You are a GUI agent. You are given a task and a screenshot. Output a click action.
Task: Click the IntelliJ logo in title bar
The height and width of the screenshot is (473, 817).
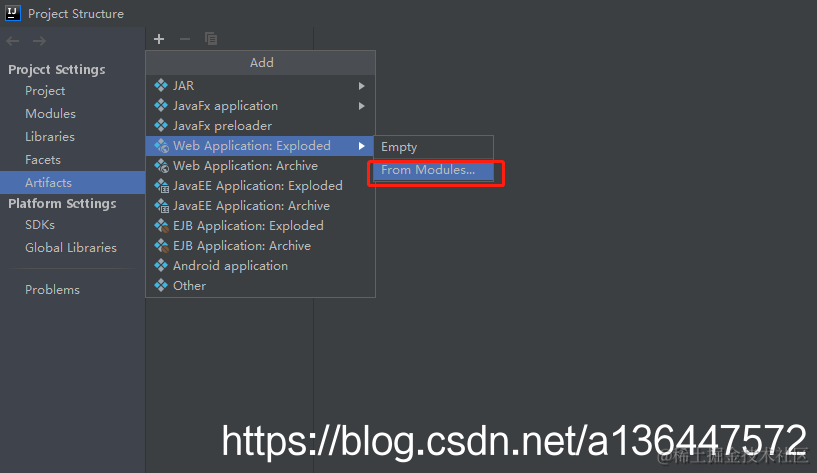click(13, 13)
